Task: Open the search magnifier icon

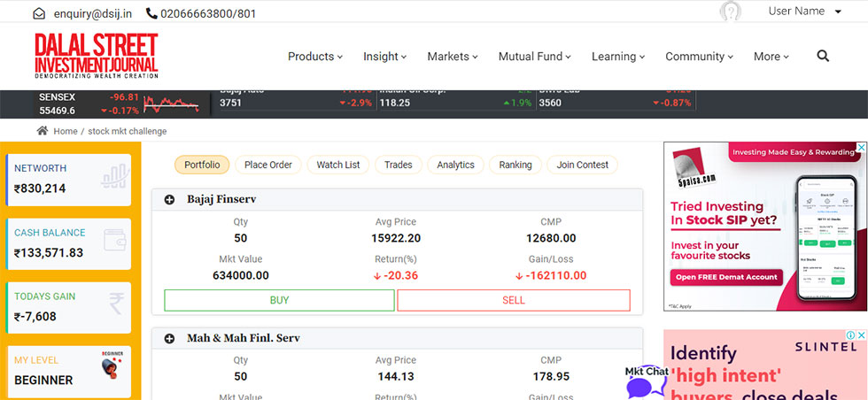Action: pyautogui.click(x=823, y=56)
